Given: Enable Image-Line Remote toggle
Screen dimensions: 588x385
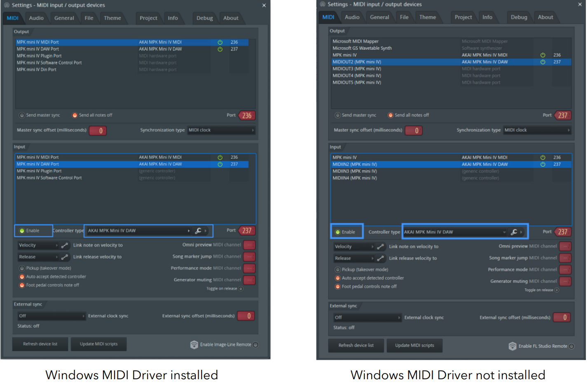Looking at the screenshot, I should pyautogui.click(x=255, y=345).
